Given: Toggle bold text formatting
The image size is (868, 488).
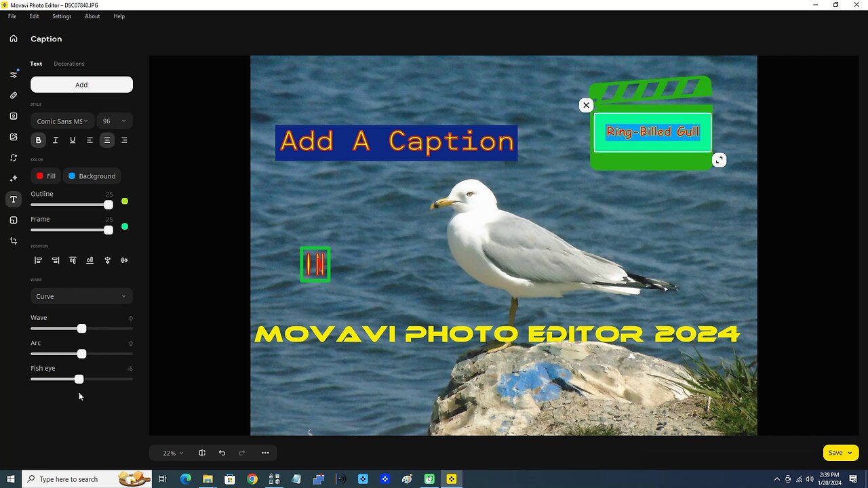Looking at the screenshot, I should point(38,140).
